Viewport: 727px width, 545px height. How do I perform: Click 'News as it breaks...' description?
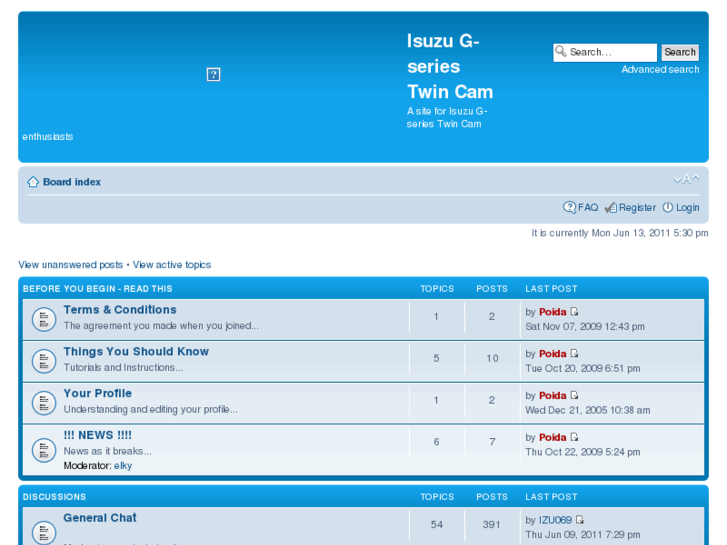pyautogui.click(x=108, y=451)
